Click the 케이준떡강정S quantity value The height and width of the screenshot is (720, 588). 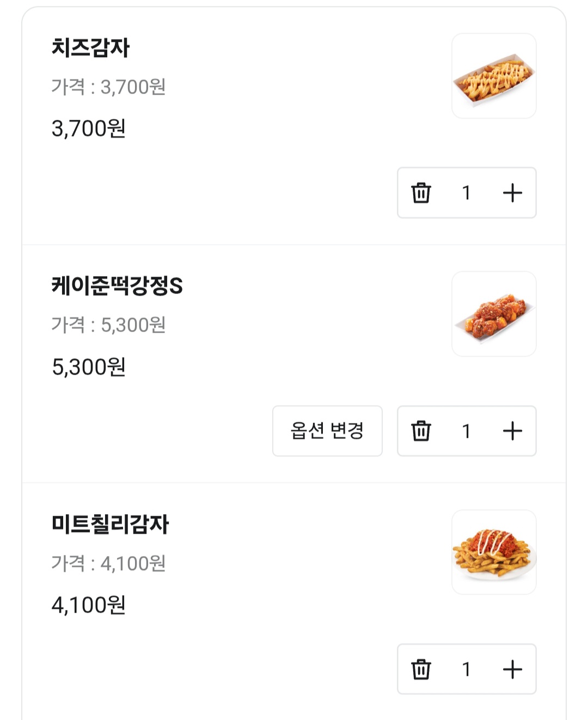[466, 431]
